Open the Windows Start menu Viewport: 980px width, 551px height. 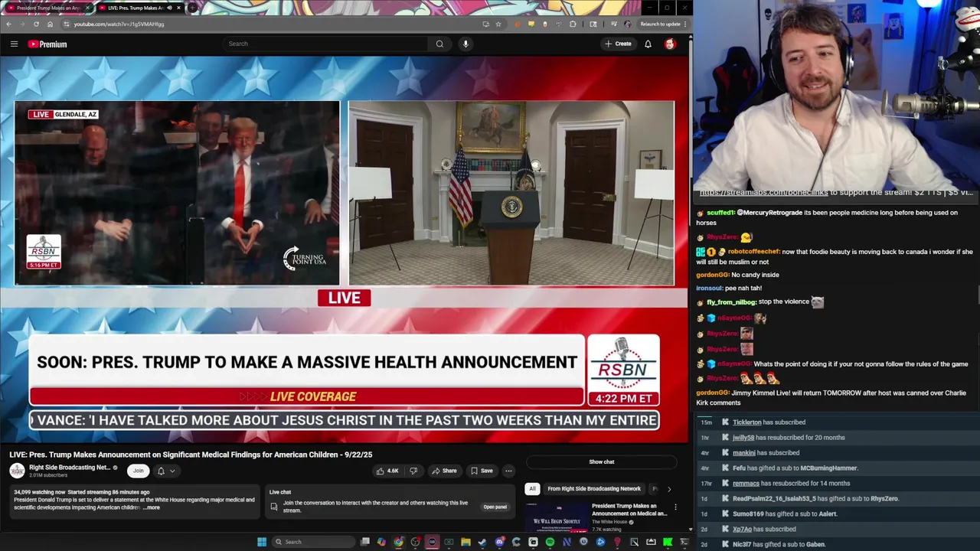pos(262,542)
